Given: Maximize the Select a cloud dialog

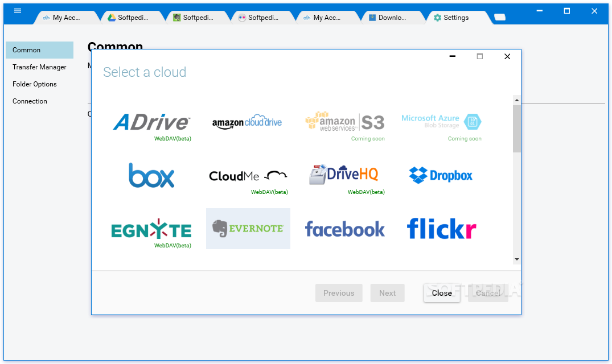Looking at the screenshot, I should [x=480, y=56].
